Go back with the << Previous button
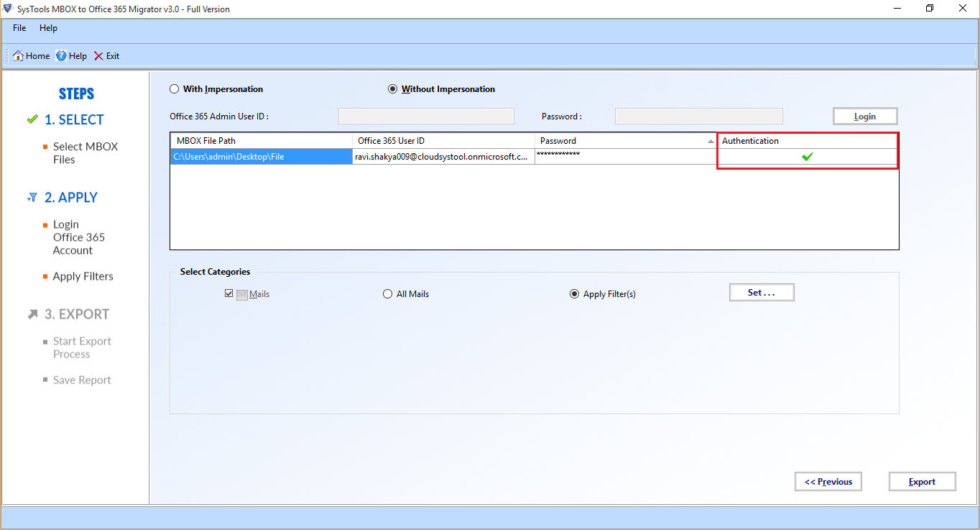Viewport: 980px width, 530px height. tap(828, 482)
